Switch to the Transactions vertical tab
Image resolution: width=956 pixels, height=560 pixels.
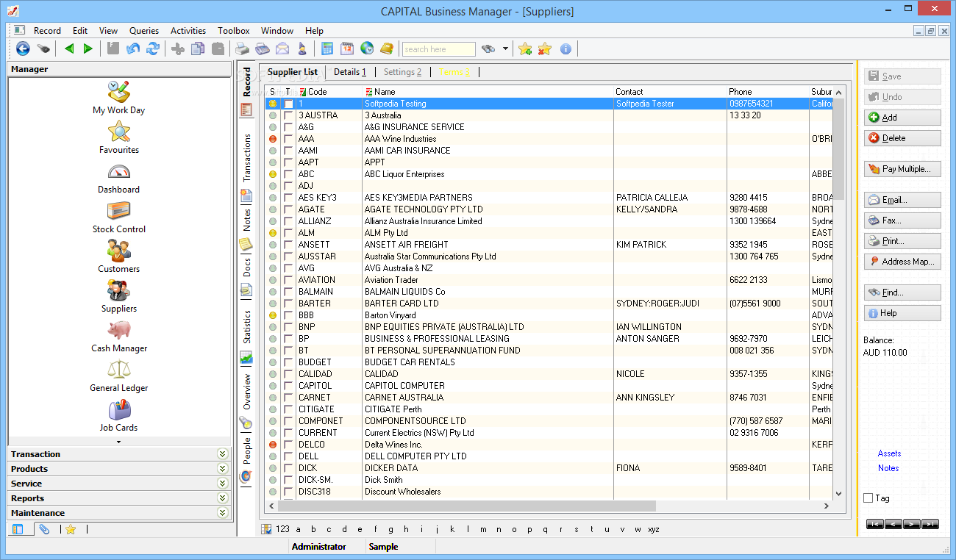(247, 157)
